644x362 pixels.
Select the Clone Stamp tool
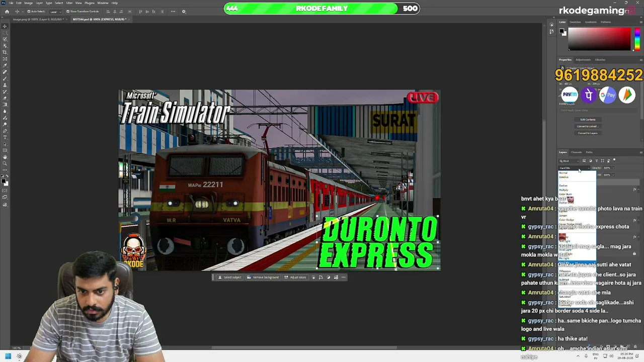click(x=5, y=85)
